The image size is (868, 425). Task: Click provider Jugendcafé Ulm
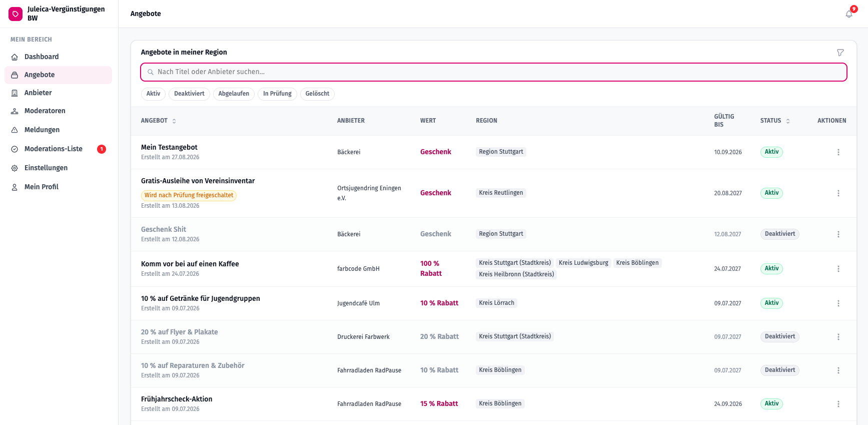tap(358, 303)
